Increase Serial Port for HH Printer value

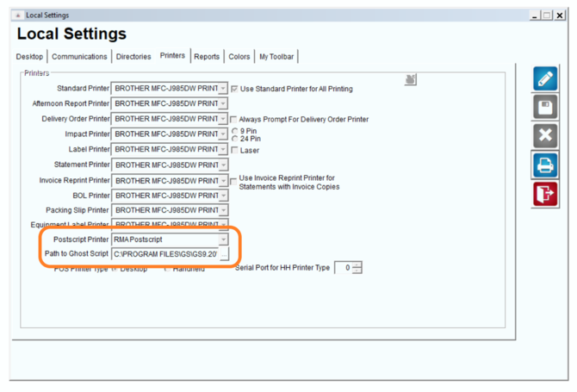tap(357, 264)
